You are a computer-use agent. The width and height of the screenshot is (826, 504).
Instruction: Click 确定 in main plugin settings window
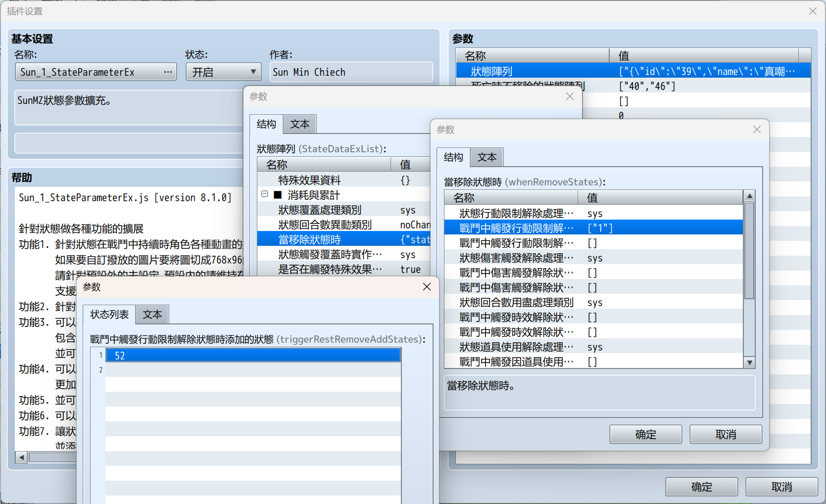pyautogui.click(x=701, y=487)
